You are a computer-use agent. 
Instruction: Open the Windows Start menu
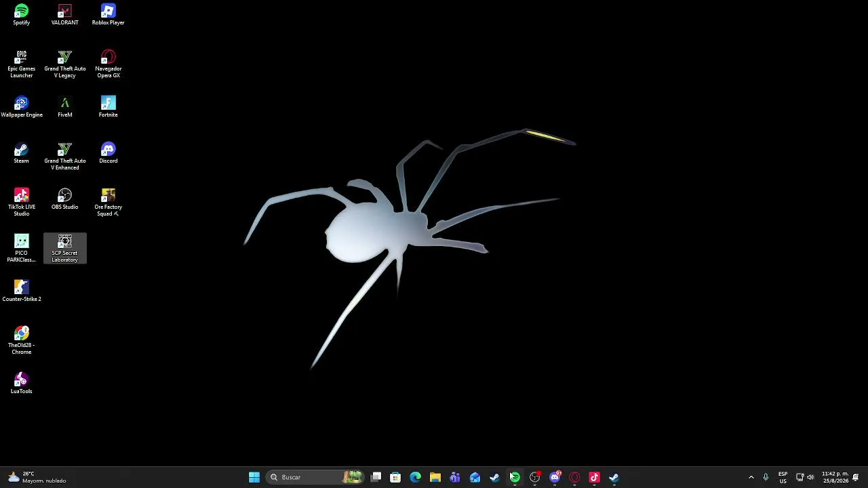coord(254,477)
